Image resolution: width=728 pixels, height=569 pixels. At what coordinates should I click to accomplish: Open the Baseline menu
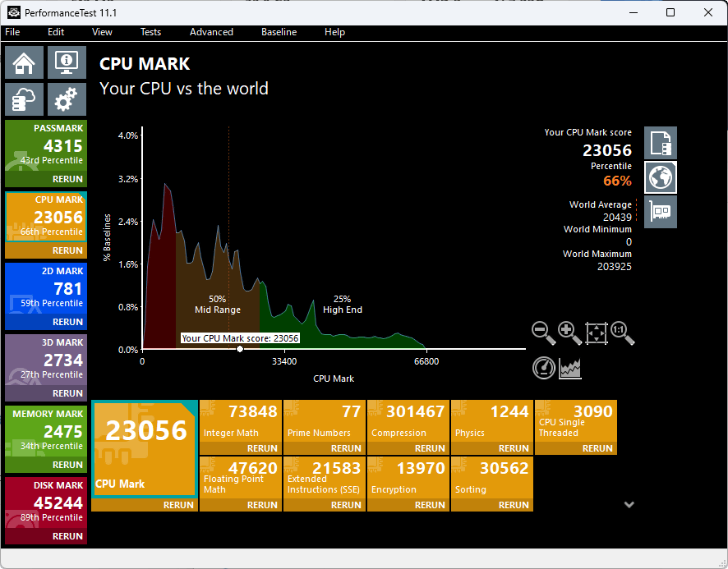click(x=279, y=32)
